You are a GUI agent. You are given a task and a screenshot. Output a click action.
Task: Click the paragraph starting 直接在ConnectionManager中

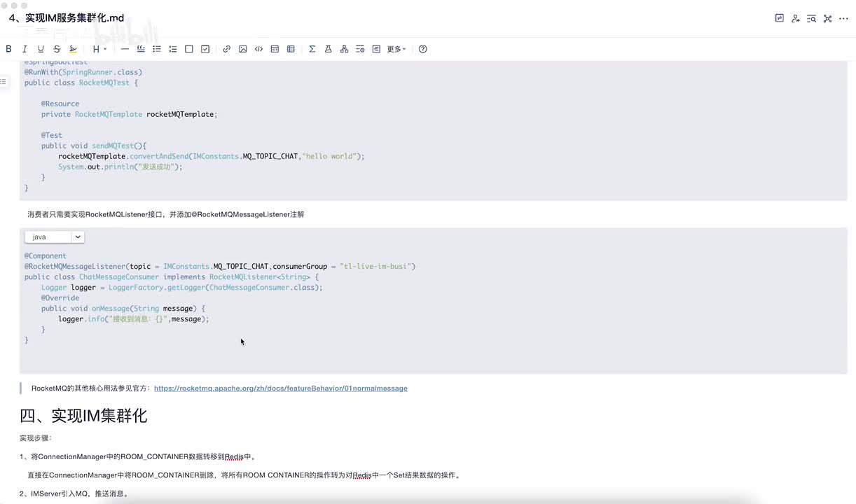pos(244,475)
